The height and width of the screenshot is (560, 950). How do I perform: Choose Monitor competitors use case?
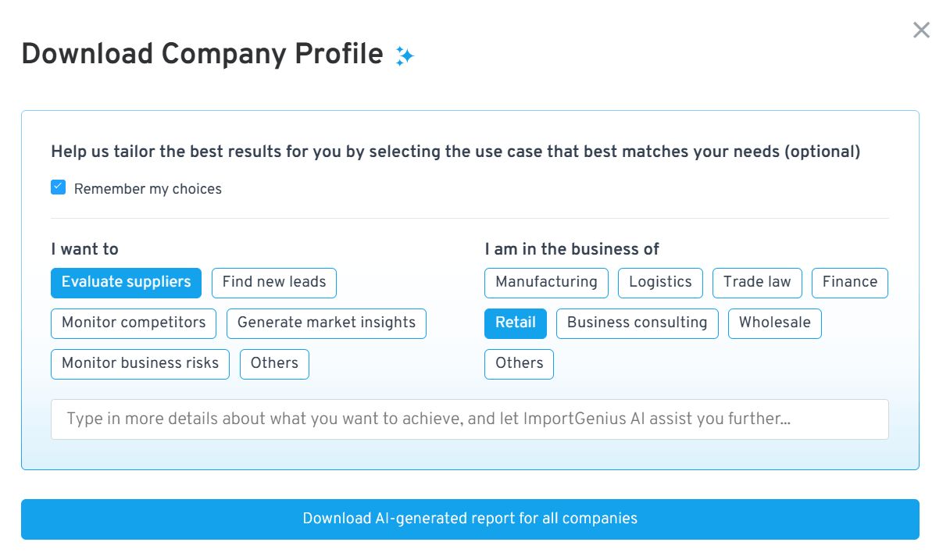134,323
